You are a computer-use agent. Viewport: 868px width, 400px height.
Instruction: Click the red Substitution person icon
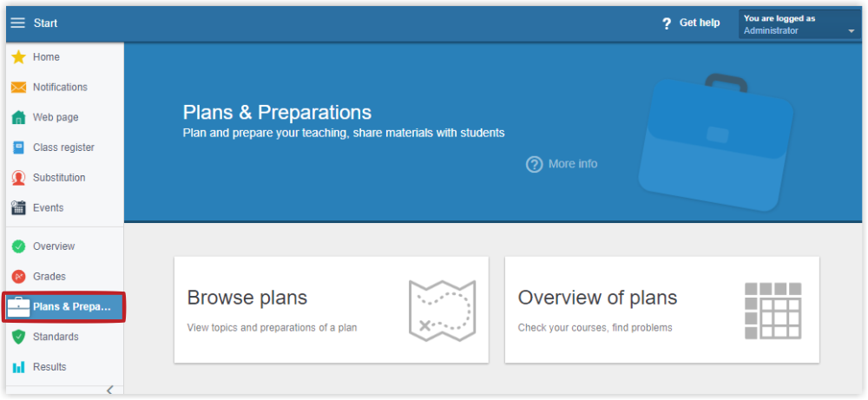[x=19, y=178]
